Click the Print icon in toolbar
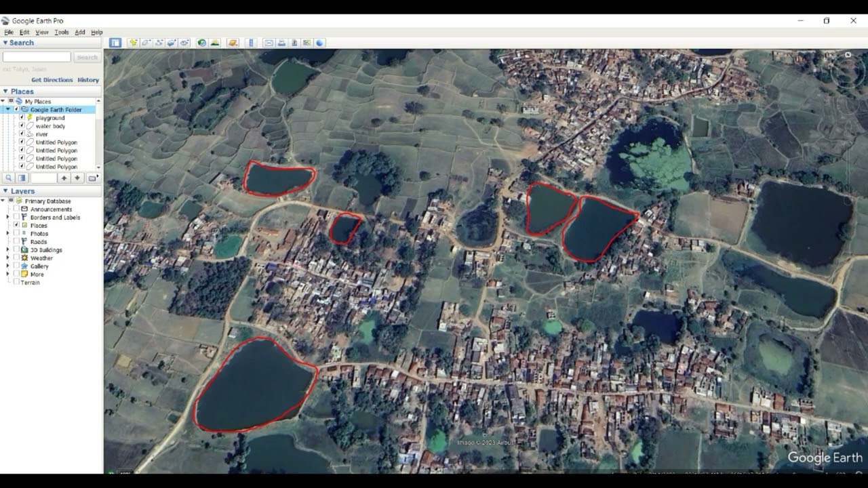Screen dimensions: 868x488 click(281, 43)
